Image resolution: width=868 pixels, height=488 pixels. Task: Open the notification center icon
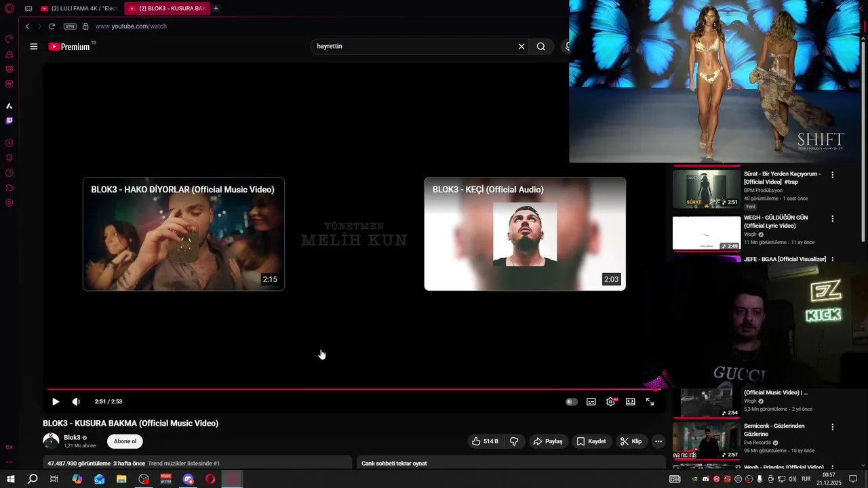(854, 479)
